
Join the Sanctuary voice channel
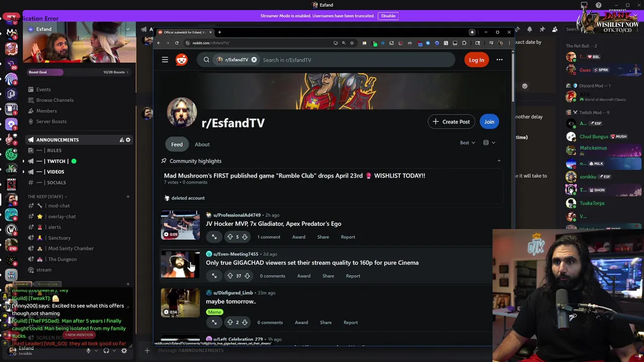pyautogui.click(x=59, y=238)
